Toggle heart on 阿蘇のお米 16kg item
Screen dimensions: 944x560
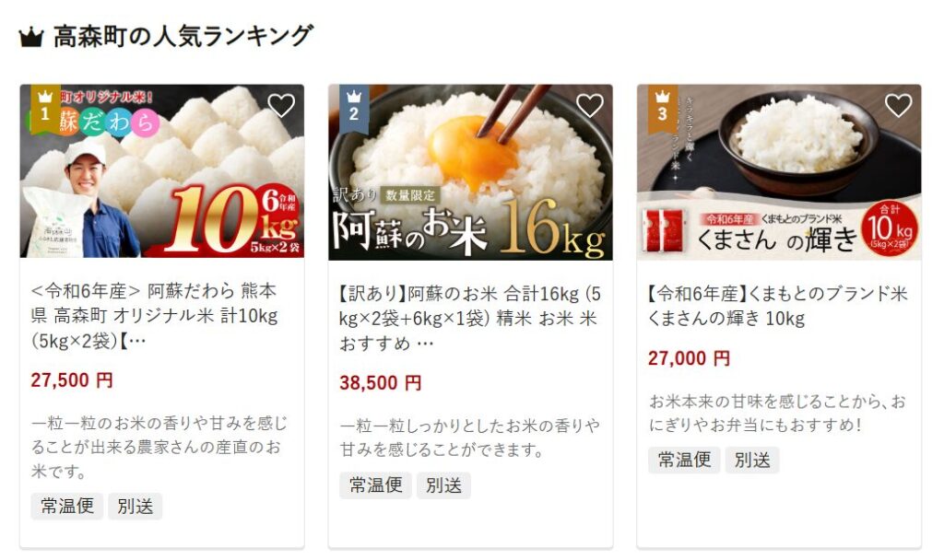coord(590,106)
